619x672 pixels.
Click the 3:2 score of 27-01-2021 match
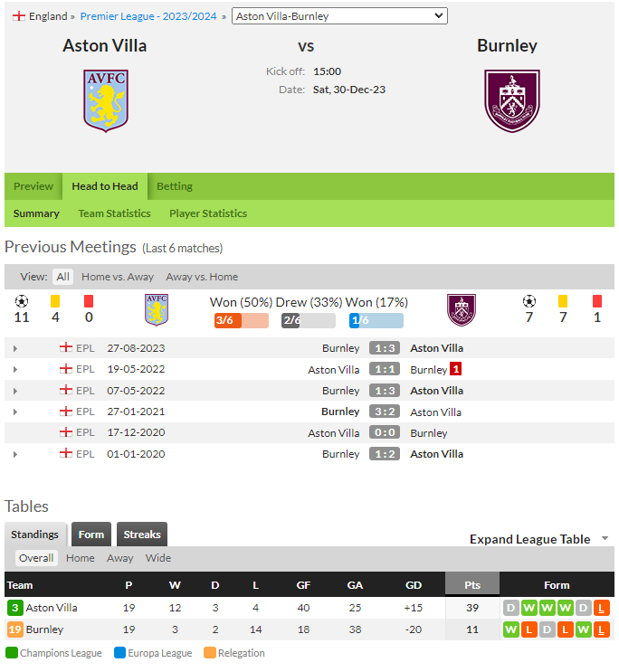click(x=385, y=412)
